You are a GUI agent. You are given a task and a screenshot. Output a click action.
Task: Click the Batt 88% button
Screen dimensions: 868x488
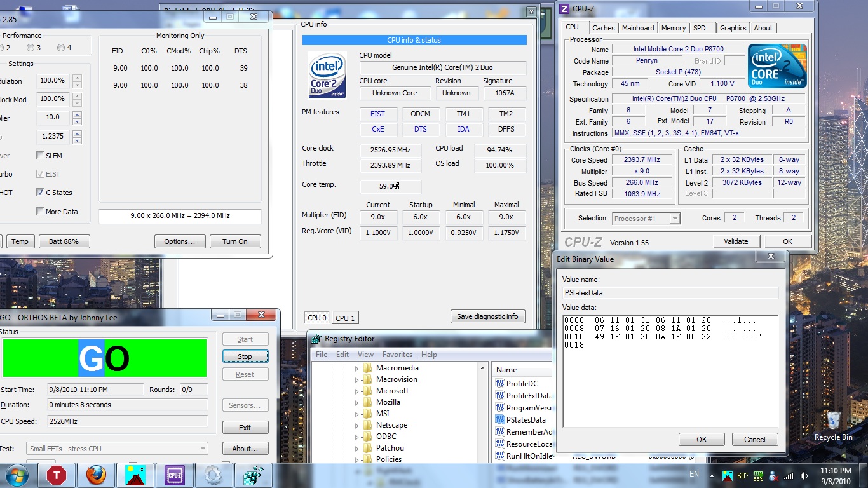(x=64, y=241)
